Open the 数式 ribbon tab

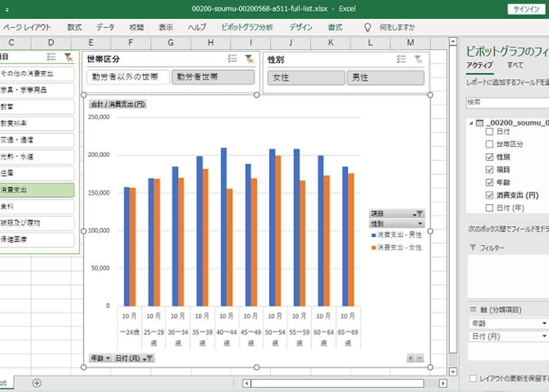(x=74, y=27)
